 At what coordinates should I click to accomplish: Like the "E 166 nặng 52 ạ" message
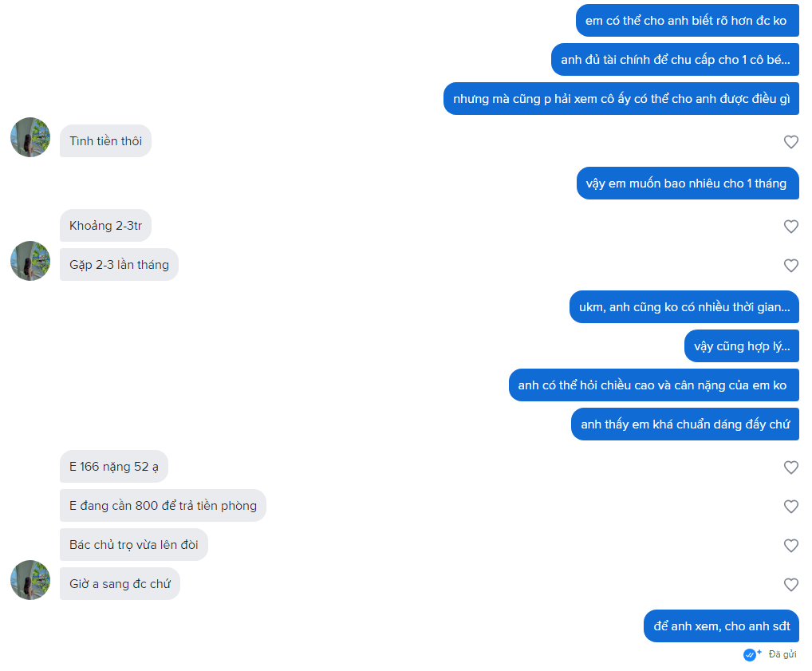tap(790, 468)
